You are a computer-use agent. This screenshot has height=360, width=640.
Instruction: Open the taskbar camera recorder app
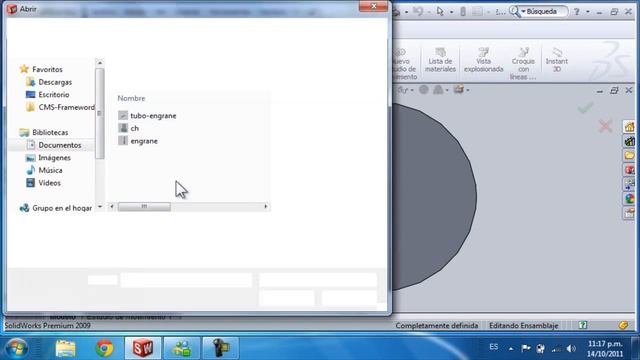(220, 348)
